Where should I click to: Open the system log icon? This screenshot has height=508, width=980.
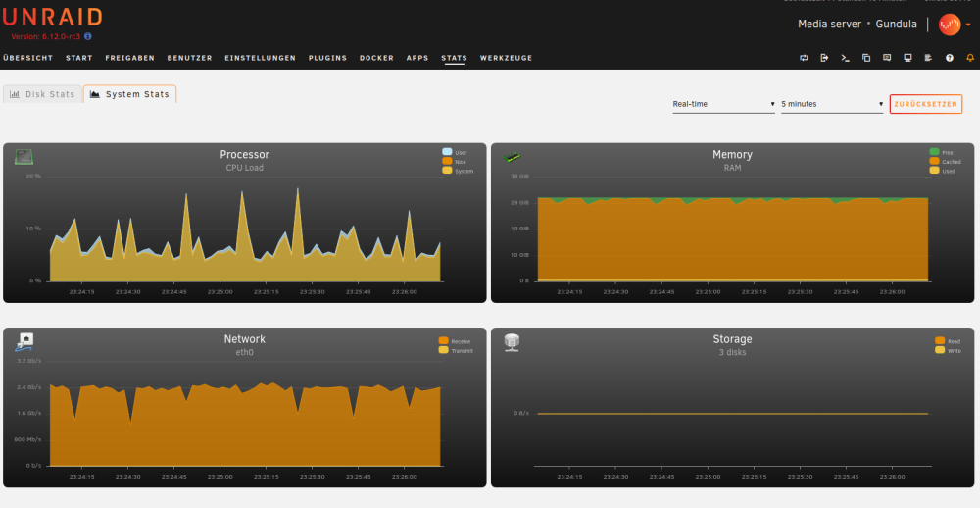click(x=928, y=58)
